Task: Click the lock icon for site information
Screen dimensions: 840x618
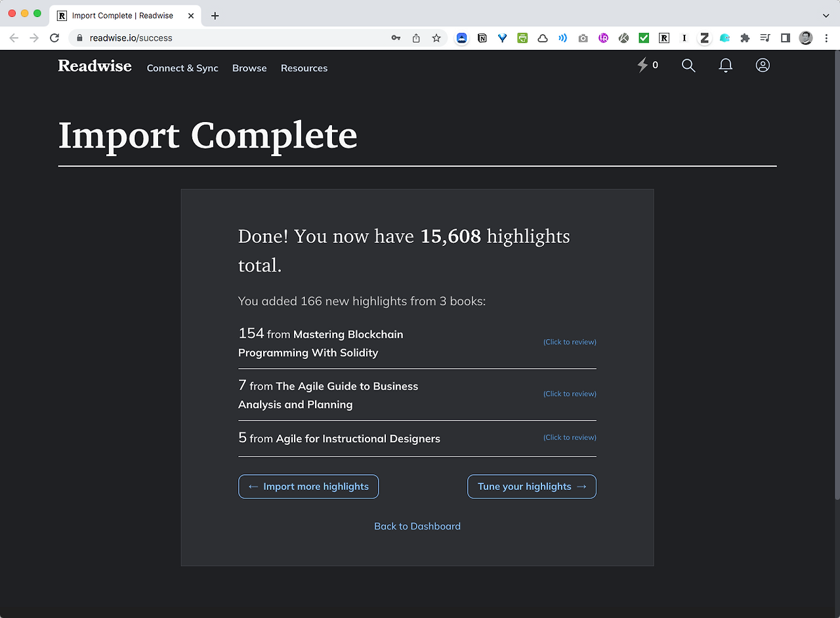Action: click(x=80, y=38)
